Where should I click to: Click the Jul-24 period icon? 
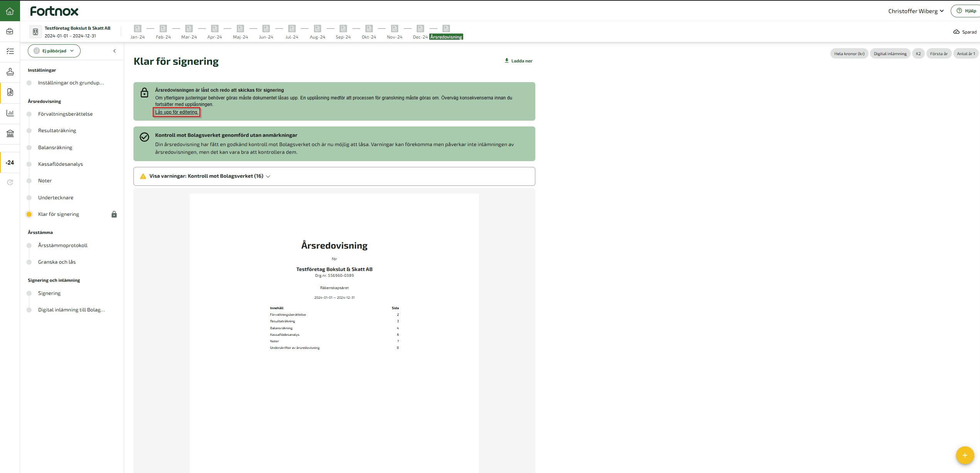pos(292,29)
